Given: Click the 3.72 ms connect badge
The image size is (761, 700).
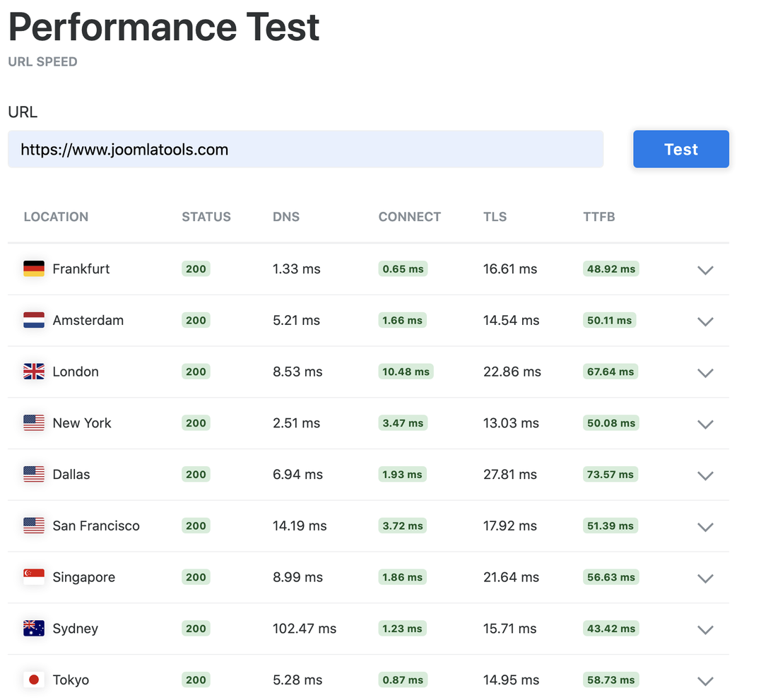Looking at the screenshot, I should (402, 526).
